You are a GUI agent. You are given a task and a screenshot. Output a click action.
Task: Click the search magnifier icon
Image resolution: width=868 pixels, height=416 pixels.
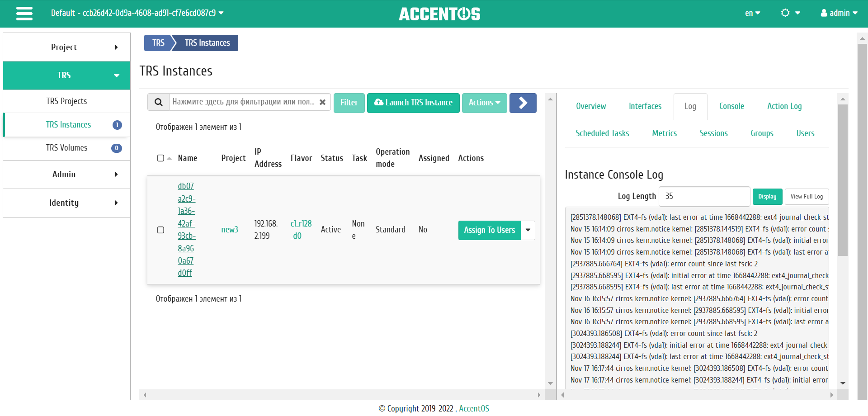[x=159, y=102]
